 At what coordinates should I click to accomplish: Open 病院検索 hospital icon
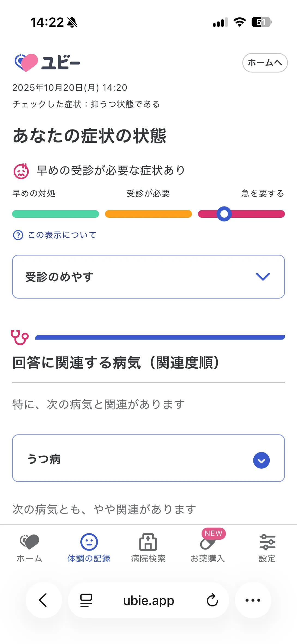[148, 542]
